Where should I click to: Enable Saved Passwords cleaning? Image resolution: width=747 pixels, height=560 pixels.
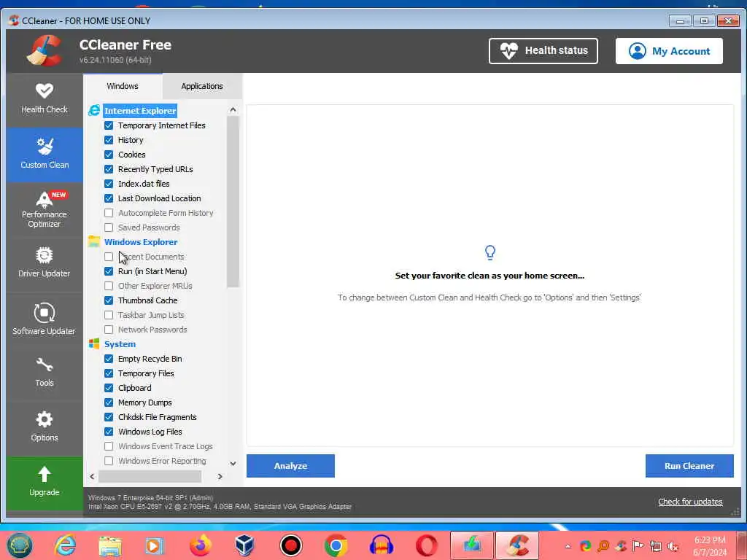point(109,227)
